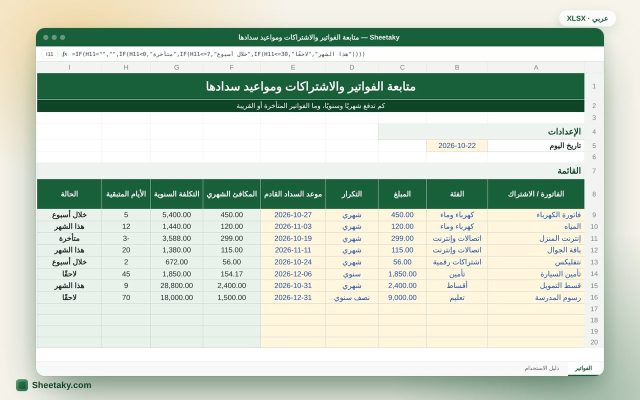The image size is (640, 400).
Task: Select the due date cell 2026-12-06
Action: (x=293, y=274)
